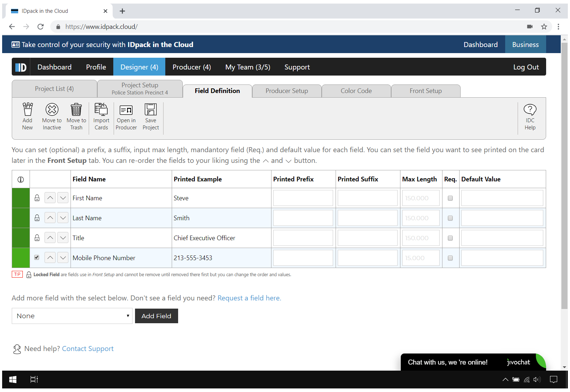Click the page vertical scrollbar

tap(564, 176)
